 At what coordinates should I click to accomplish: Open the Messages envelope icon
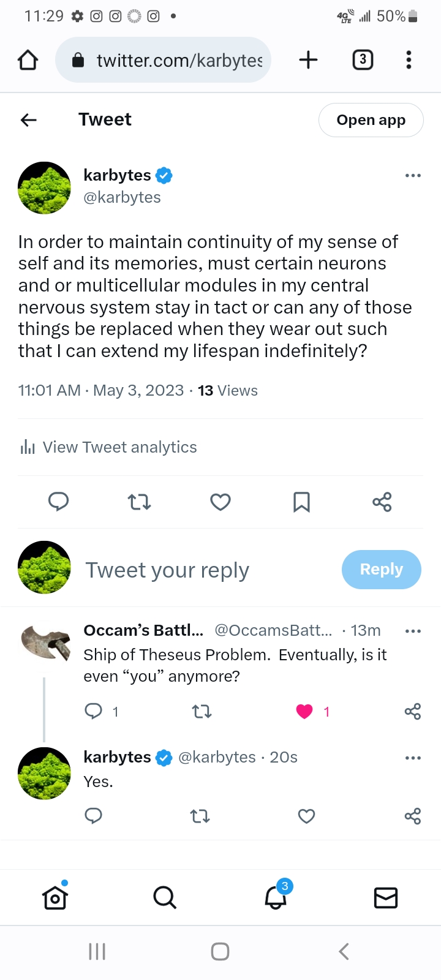click(x=386, y=898)
